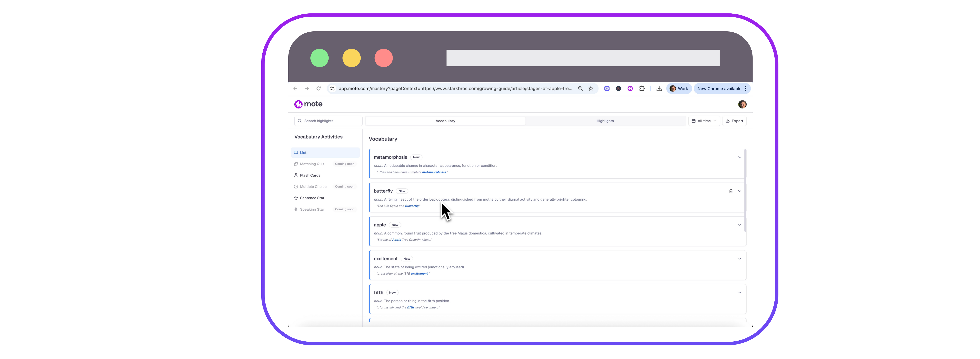Click the Vocabulary Activities heading
The image size is (980, 359).
pos(318,137)
